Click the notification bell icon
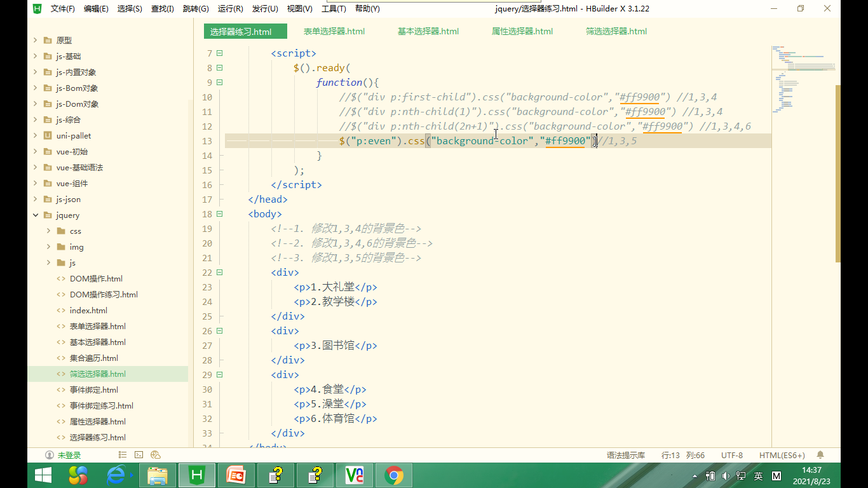The width and height of the screenshot is (868, 488). (x=820, y=455)
